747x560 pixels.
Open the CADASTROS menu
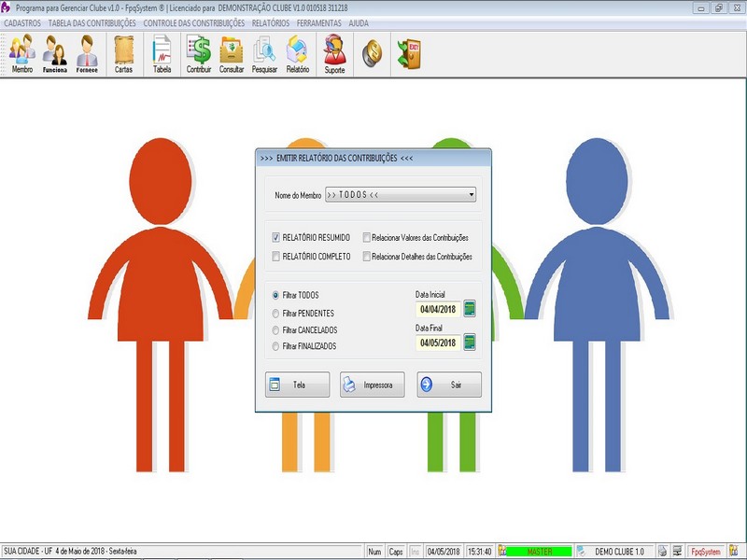(x=22, y=22)
